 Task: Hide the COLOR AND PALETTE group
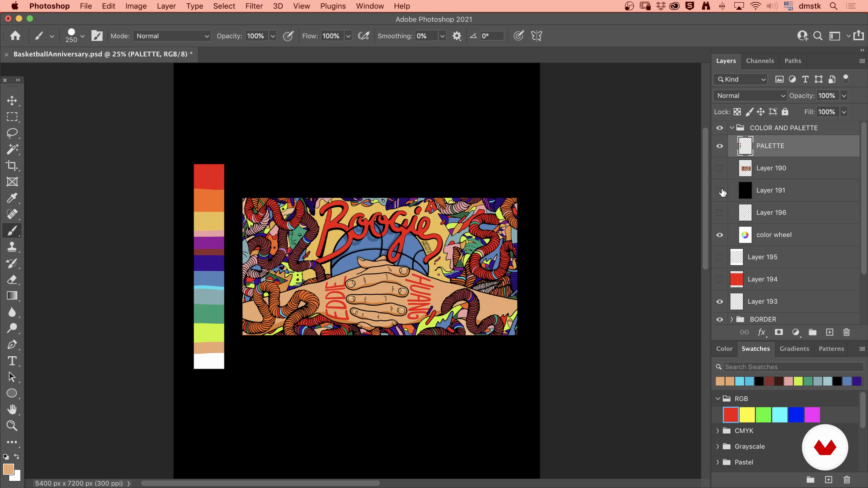[x=719, y=128]
